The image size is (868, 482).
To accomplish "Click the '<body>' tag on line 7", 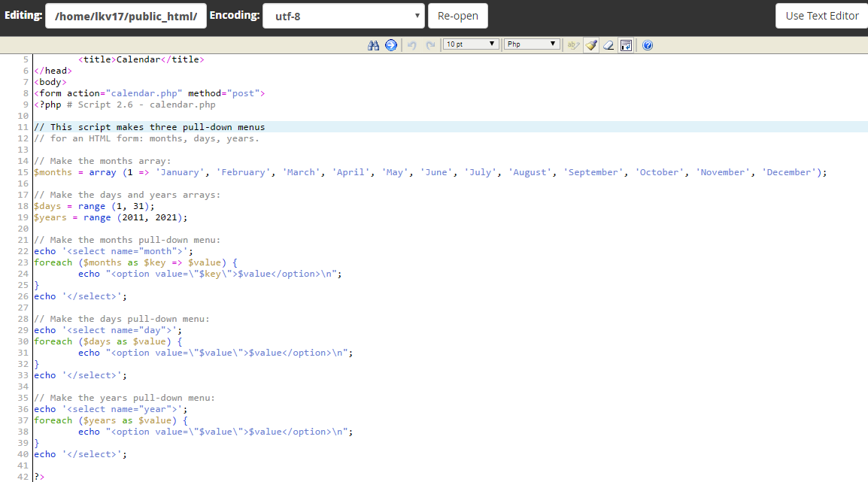I will (50, 82).
